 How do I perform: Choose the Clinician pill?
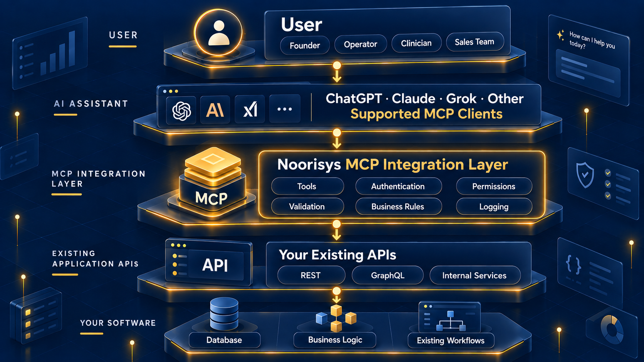(x=416, y=43)
